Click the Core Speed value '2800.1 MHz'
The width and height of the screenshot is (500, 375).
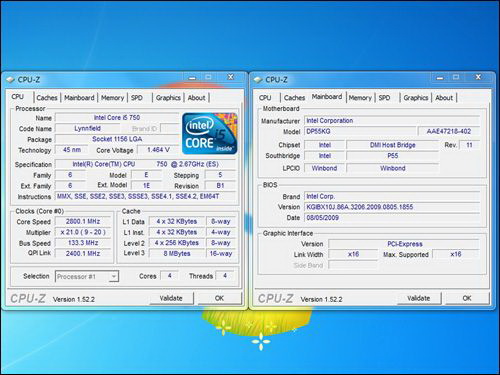click(x=83, y=221)
